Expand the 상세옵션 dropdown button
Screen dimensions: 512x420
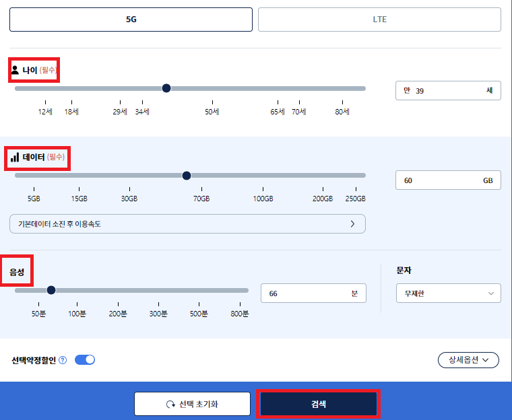pos(468,360)
